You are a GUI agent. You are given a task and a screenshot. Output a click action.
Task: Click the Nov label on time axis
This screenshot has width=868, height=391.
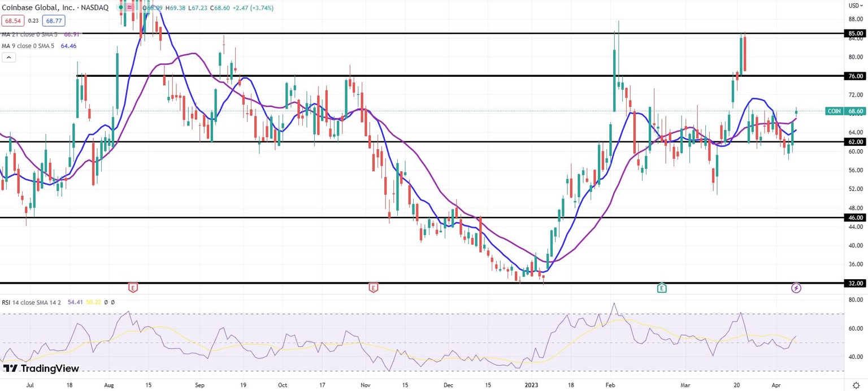[x=364, y=384]
